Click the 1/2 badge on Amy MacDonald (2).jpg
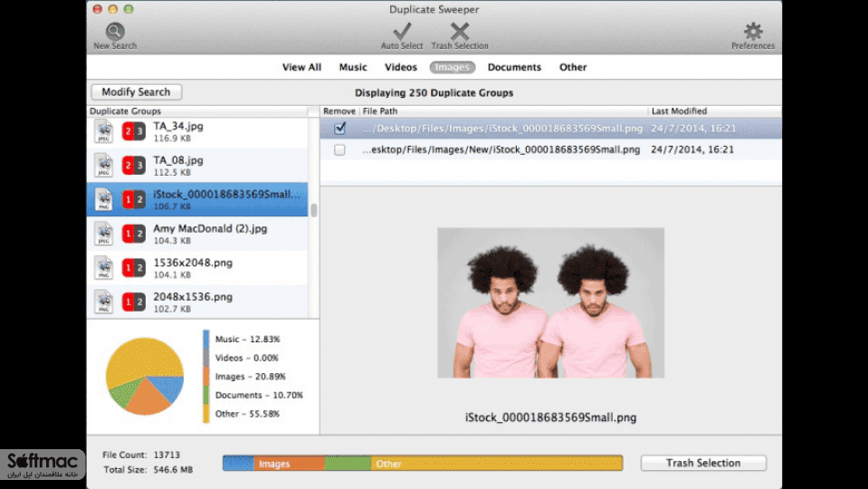The image size is (868, 489). pyautogui.click(x=133, y=234)
